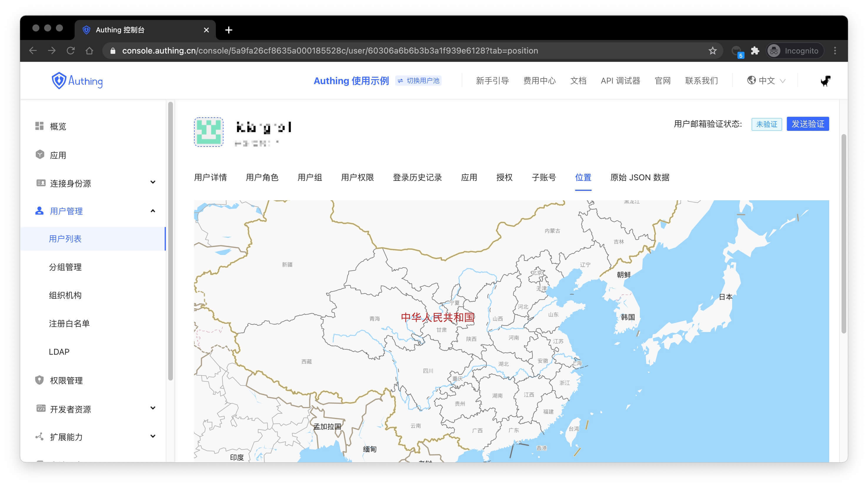
Task: Click the 发送验证 button
Action: pyautogui.click(x=807, y=124)
